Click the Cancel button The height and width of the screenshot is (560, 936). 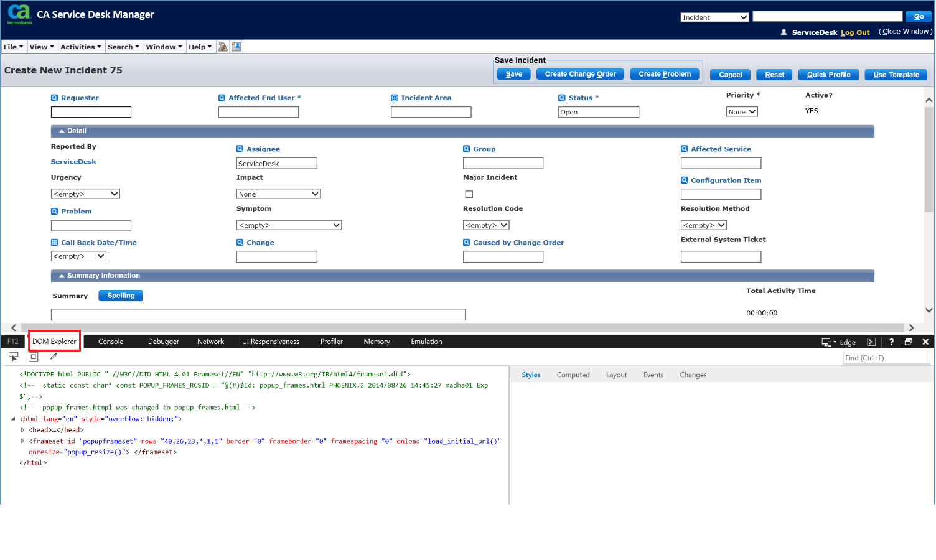pyautogui.click(x=731, y=75)
